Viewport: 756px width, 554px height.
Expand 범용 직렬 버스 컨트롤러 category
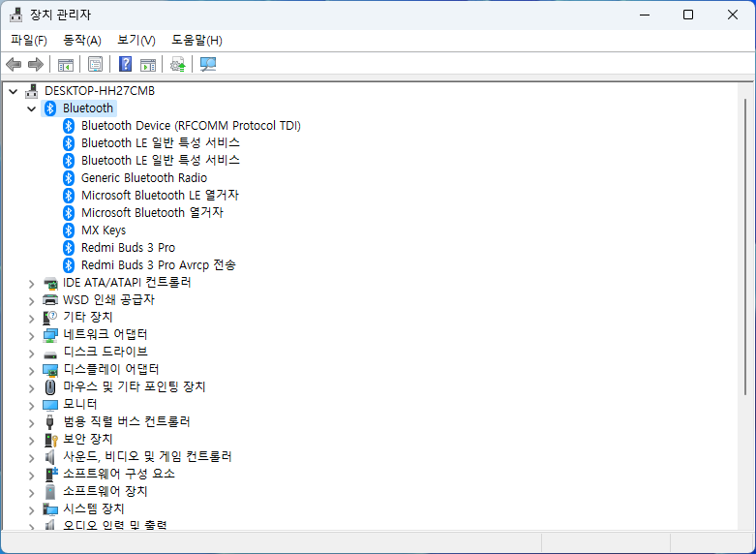32,422
